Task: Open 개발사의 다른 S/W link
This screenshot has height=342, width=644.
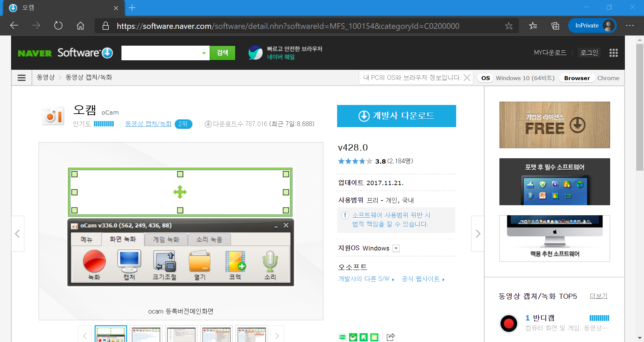Action: click(366, 279)
